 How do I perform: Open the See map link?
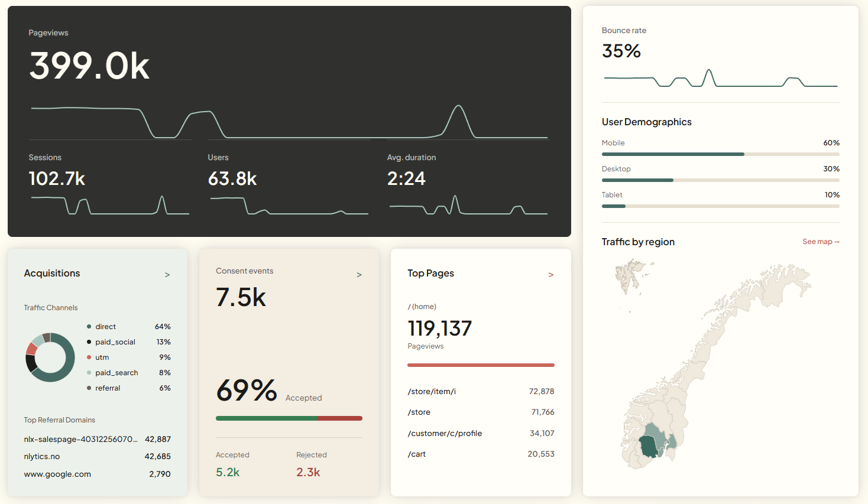pos(821,242)
